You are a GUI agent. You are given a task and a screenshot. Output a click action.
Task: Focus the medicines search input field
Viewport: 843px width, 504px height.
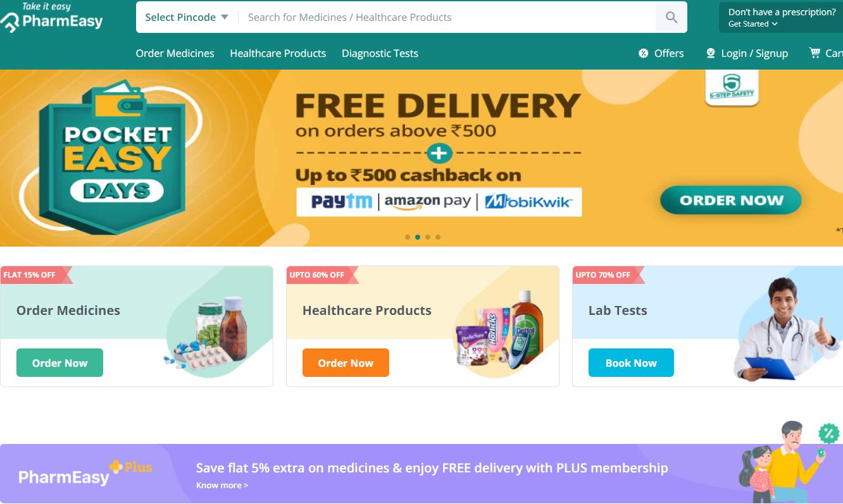(447, 17)
